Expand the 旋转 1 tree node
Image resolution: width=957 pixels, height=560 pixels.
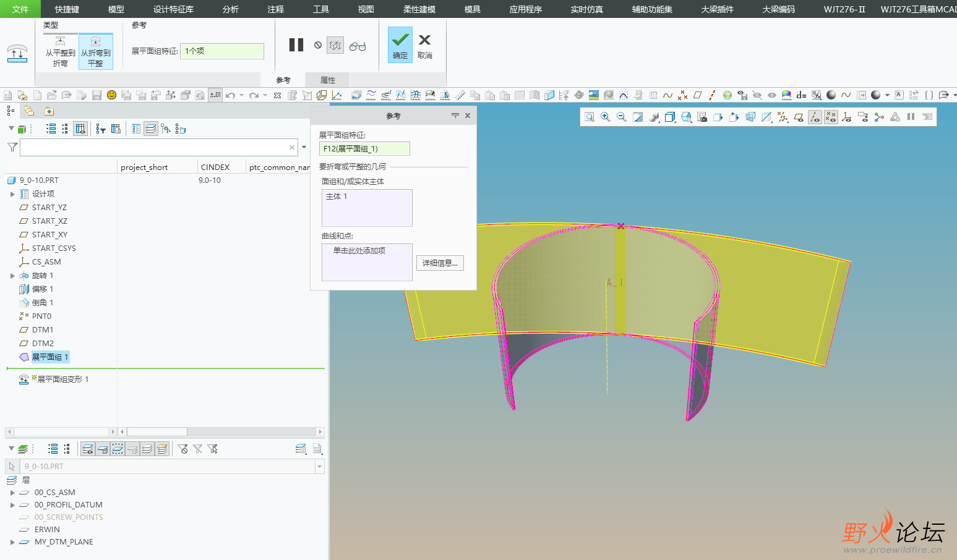pos(12,276)
